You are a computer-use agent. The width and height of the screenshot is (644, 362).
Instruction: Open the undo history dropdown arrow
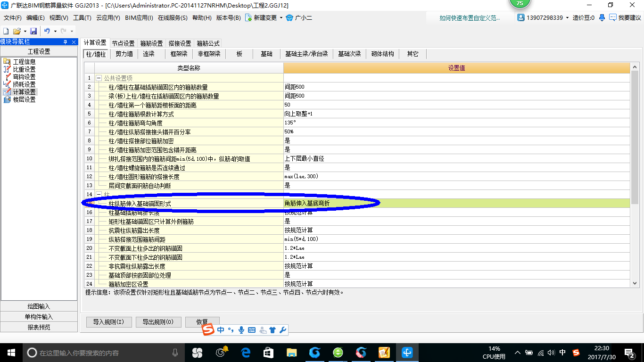click(x=55, y=31)
